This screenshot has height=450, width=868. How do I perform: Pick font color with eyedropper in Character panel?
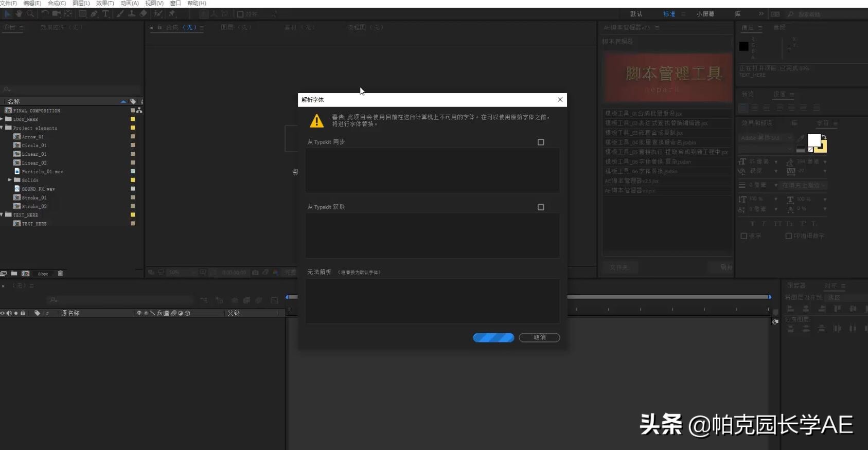801,138
